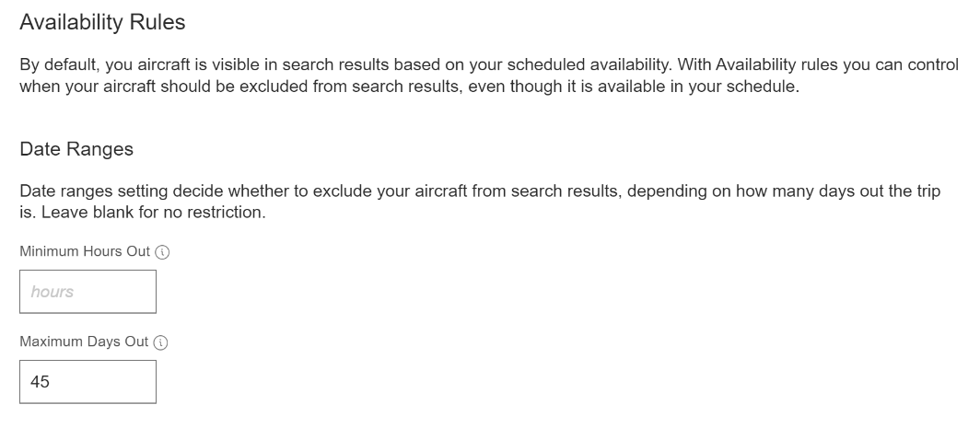The image size is (980, 428).
Task: Click the line starting "Date ranges setting decide"
Action: 480,191
